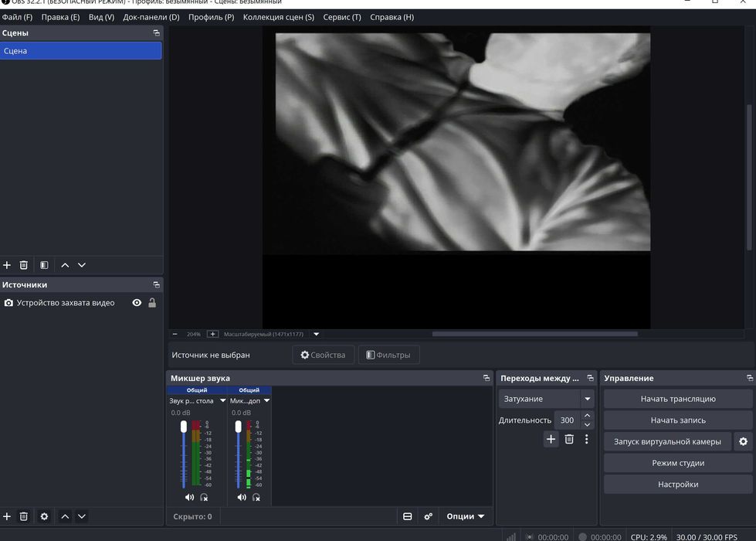Click the Фильтры button

(x=388, y=355)
